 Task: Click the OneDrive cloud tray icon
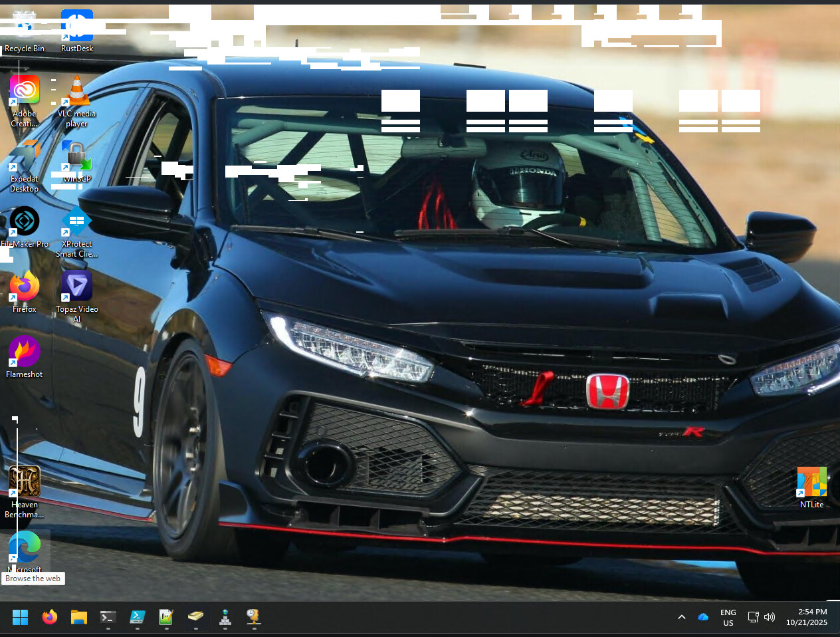point(703,617)
